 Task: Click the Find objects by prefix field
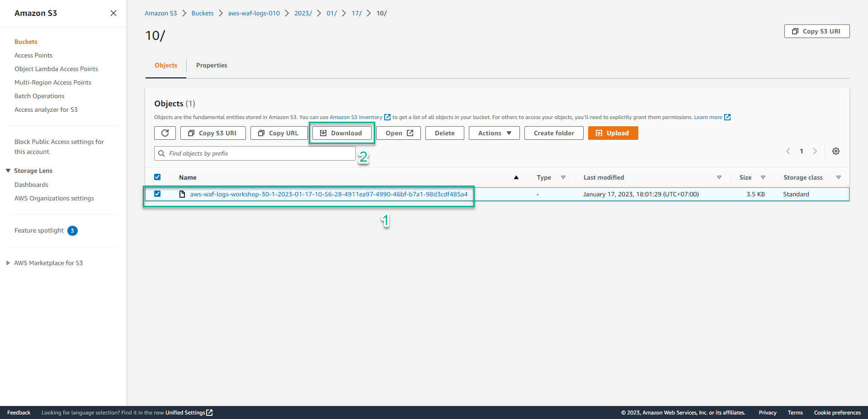click(255, 153)
